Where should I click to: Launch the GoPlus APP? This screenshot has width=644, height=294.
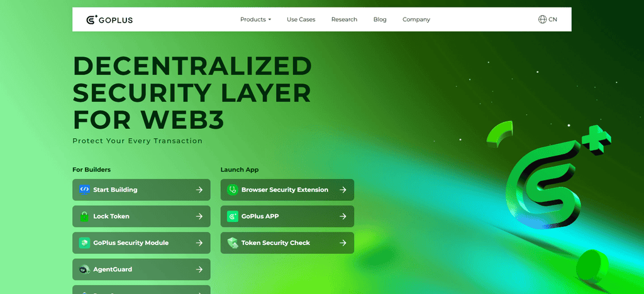point(287,217)
